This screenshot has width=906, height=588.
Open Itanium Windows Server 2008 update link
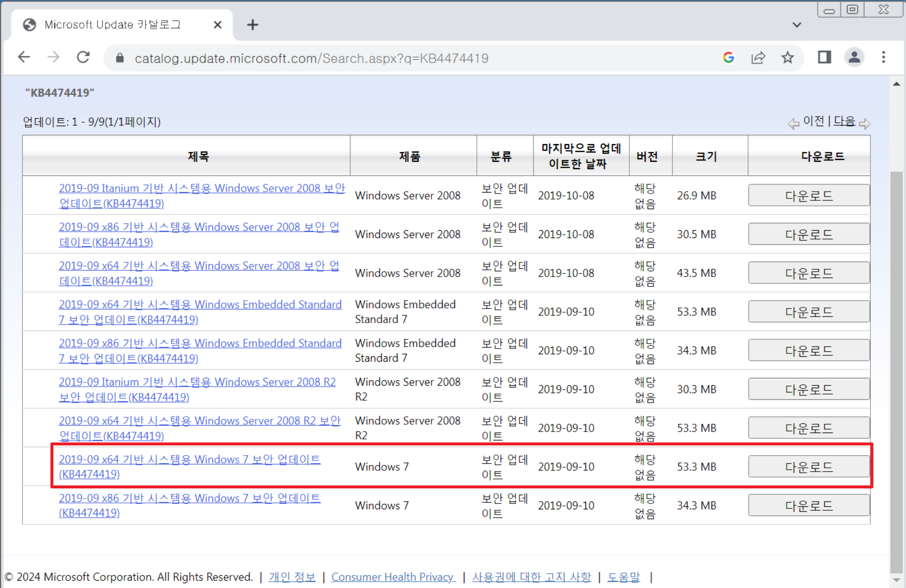pos(202,196)
